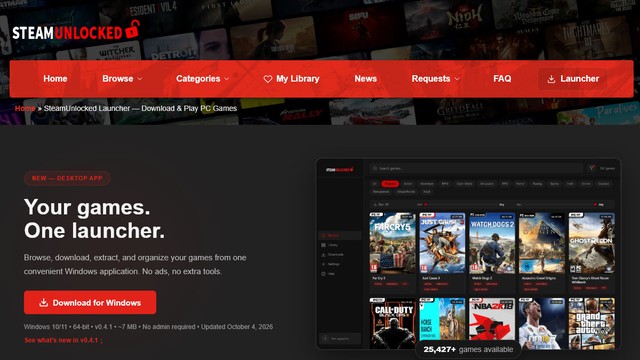Open the Horse Ranch game cover
This screenshot has height=360, width=640.
click(442, 319)
